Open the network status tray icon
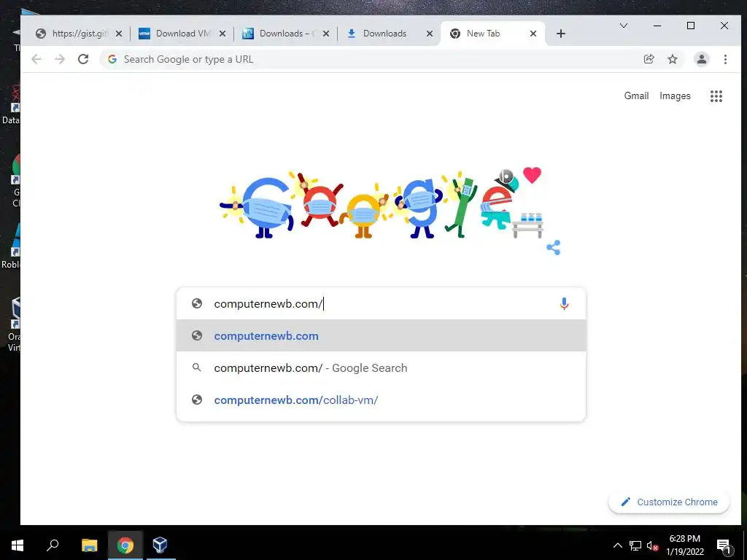This screenshot has height=560, width=747. tap(635, 545)
